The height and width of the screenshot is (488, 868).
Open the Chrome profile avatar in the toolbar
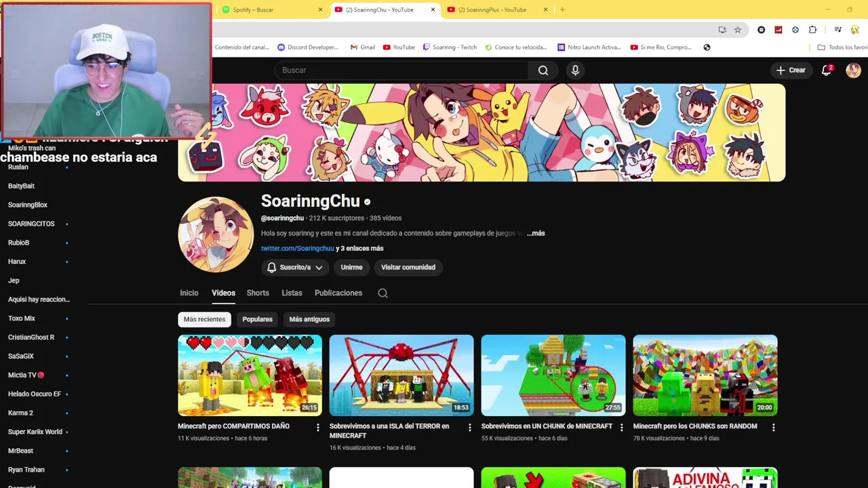(x=855, y=30)
